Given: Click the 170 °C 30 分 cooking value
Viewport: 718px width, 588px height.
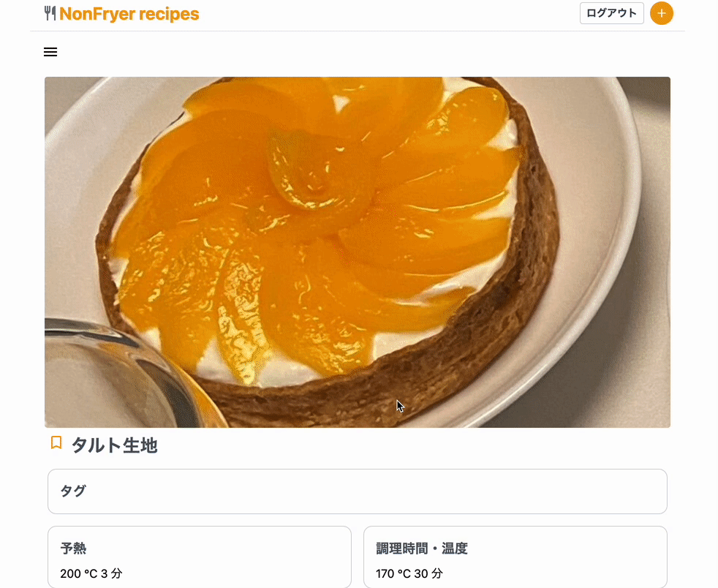Looking at the screenshot, I should pyautogui.click(x=409, y=573).
